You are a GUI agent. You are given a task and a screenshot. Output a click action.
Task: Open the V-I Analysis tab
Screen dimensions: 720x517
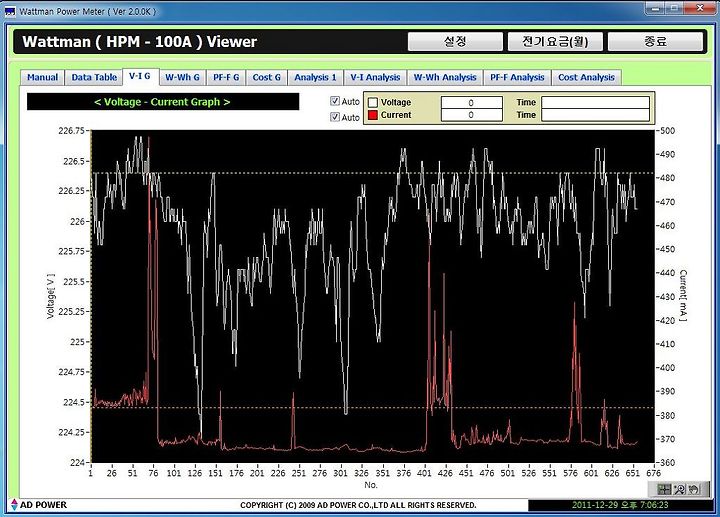coord(375,77)
